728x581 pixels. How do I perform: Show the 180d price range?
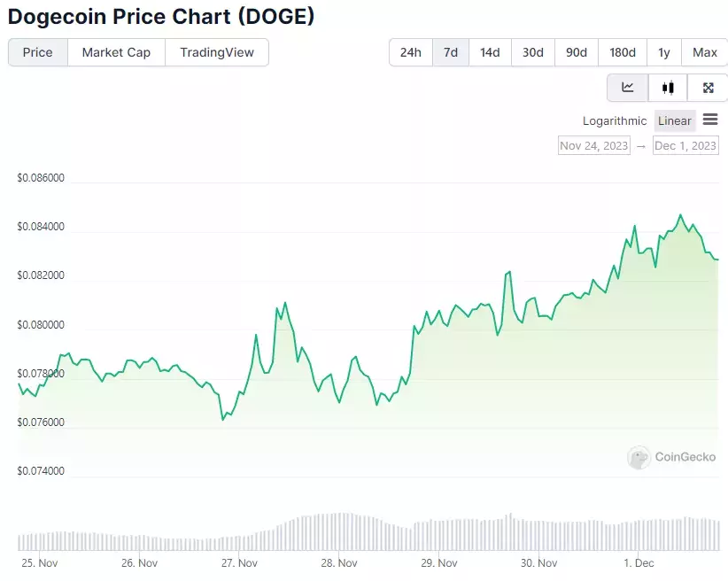(x=622, y=52)
